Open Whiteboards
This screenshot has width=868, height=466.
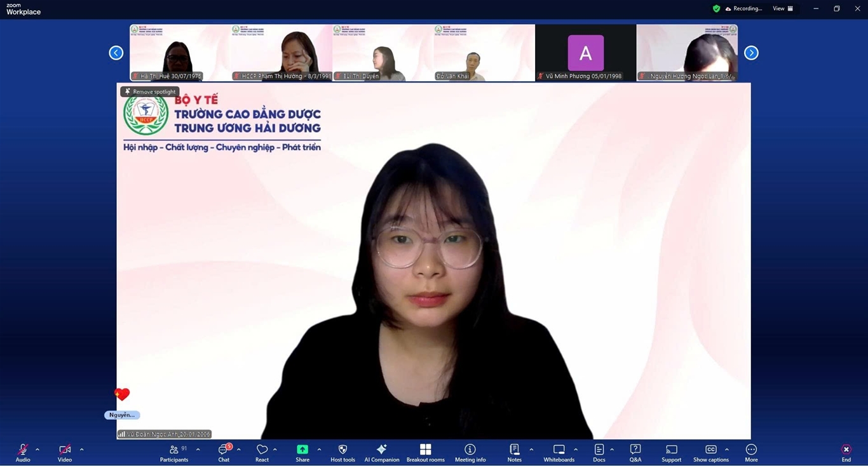click(x=559, y=453)
